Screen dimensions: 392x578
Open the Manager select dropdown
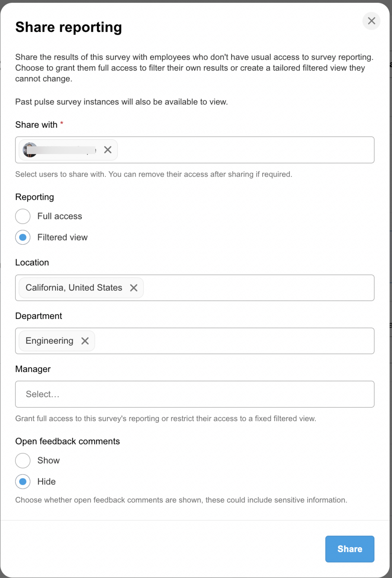[195, 394]
